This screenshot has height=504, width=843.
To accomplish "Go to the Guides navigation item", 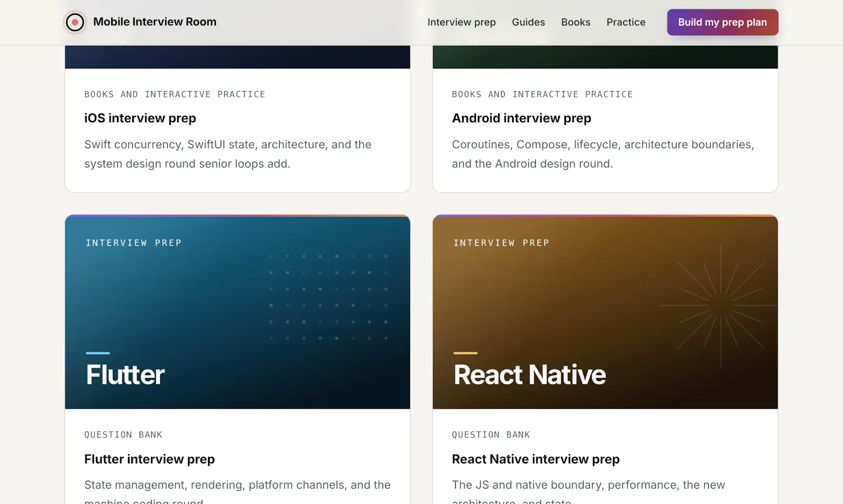I will coord(528,22).
